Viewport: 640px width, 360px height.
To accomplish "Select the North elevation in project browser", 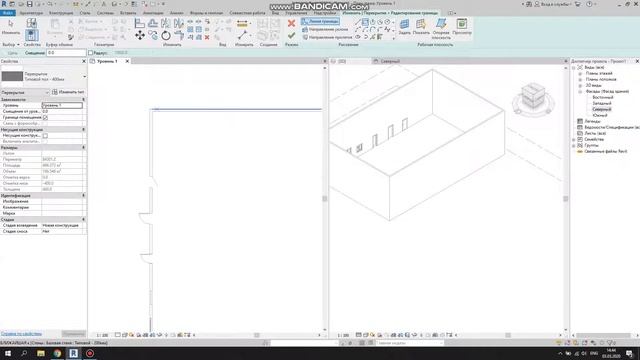I will (602, 109).
